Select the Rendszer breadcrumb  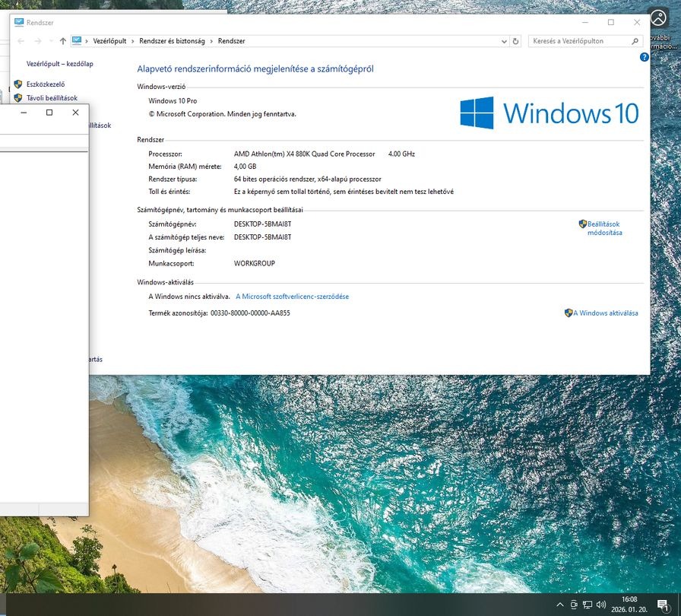(x=232, y=41)
